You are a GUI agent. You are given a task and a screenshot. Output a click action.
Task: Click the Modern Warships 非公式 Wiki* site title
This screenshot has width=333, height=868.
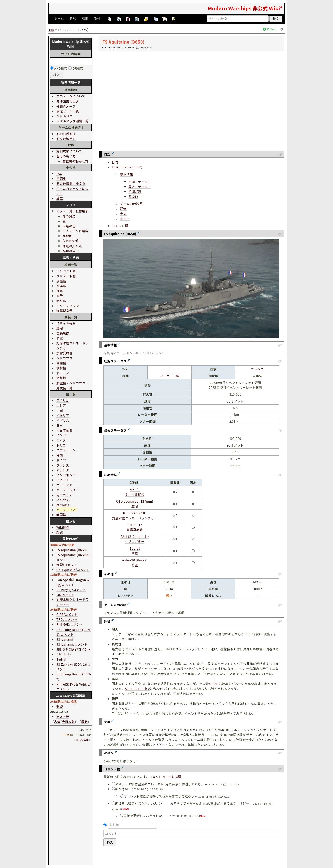point(245,9)
